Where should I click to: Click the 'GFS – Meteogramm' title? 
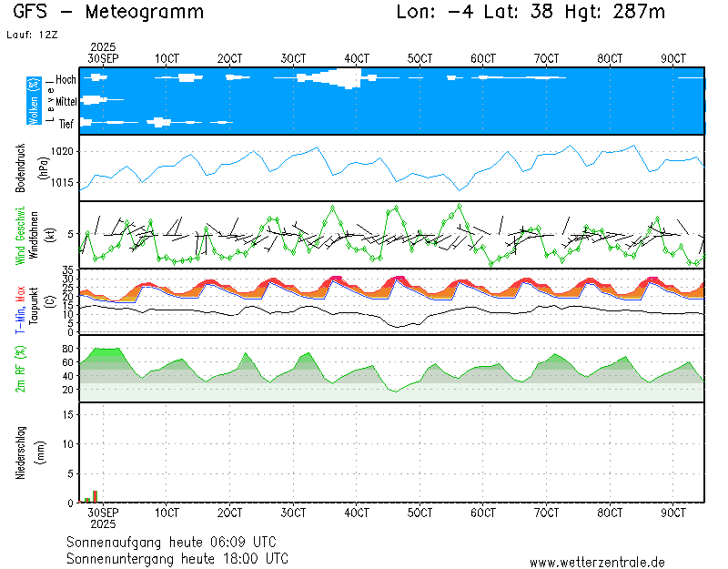[108, 12]
